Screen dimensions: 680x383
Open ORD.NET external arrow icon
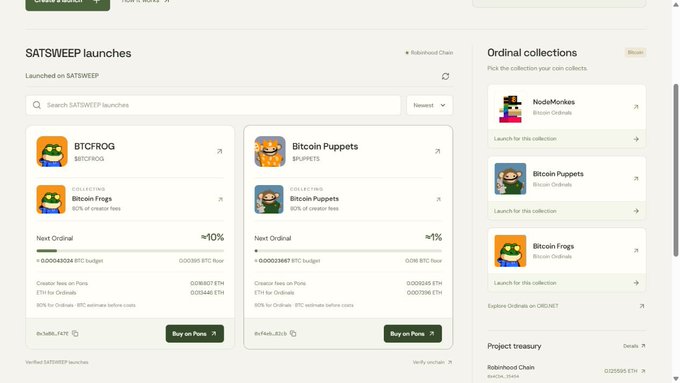coord(642,306)
